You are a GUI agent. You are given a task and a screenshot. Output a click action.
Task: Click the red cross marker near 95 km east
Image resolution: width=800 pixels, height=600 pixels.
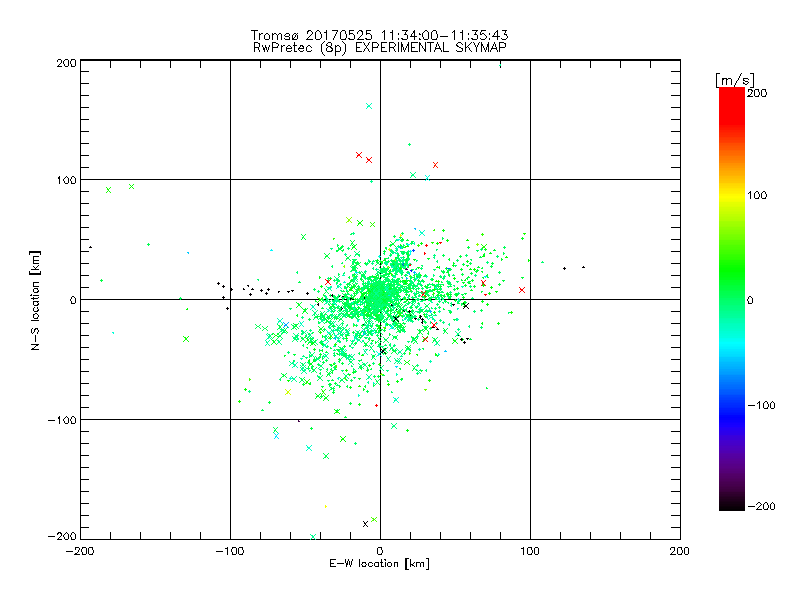click(x=521, y=290)
